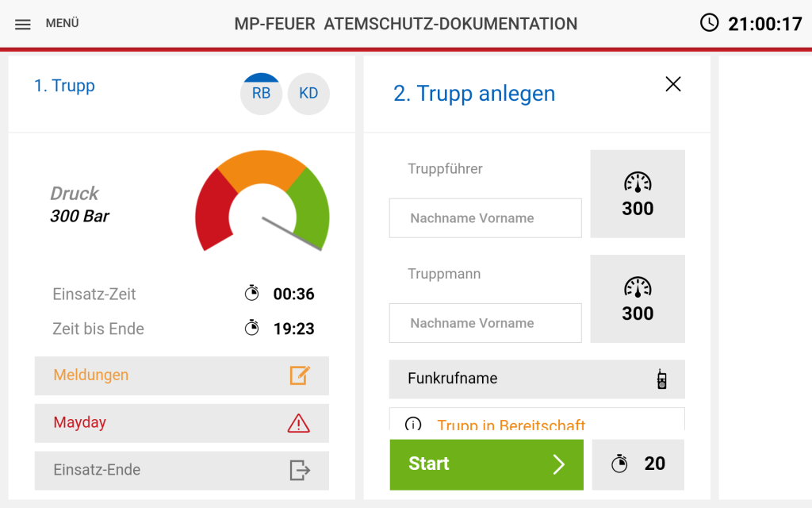Click the MENÜ label
The width and height of the screenshot is (812, 508).
[62, 23]
